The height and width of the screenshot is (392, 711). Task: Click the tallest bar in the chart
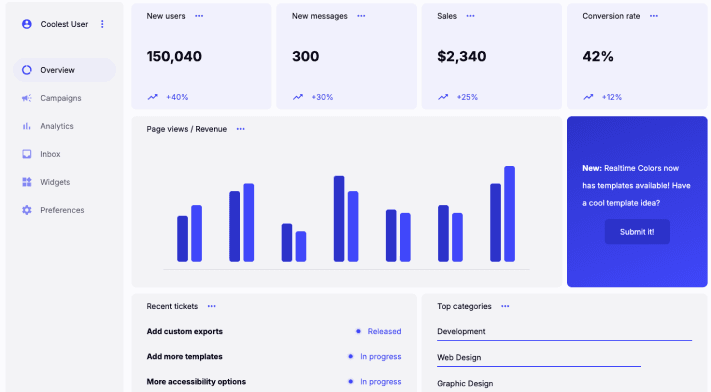point(510,214)
